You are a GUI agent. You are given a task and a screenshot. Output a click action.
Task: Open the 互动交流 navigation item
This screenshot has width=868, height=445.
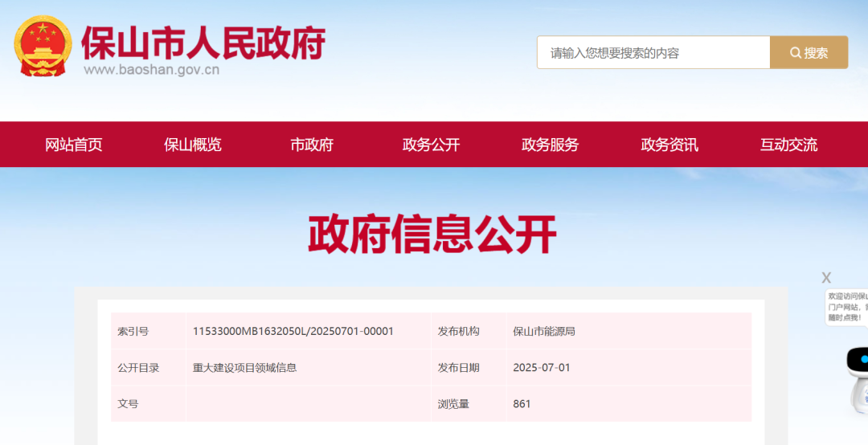(788, 145)
